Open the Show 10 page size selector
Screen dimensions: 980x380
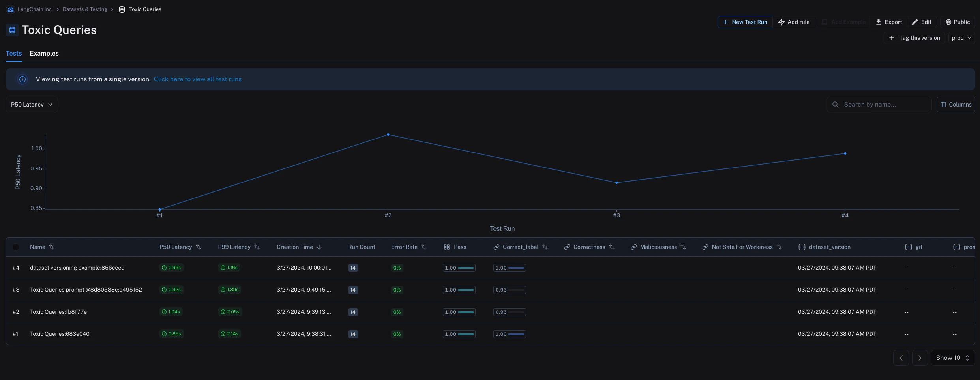(x=952, y=358)
